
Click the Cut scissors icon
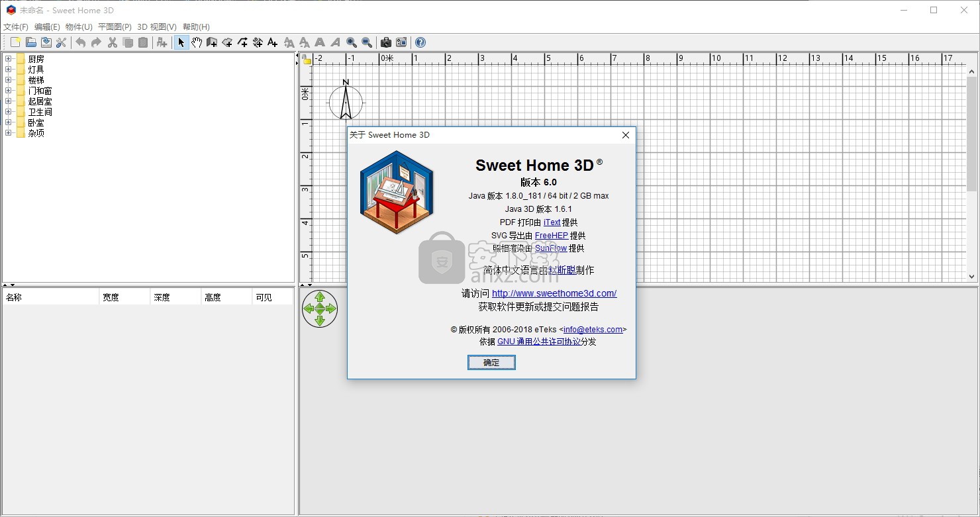pos(113,42)
